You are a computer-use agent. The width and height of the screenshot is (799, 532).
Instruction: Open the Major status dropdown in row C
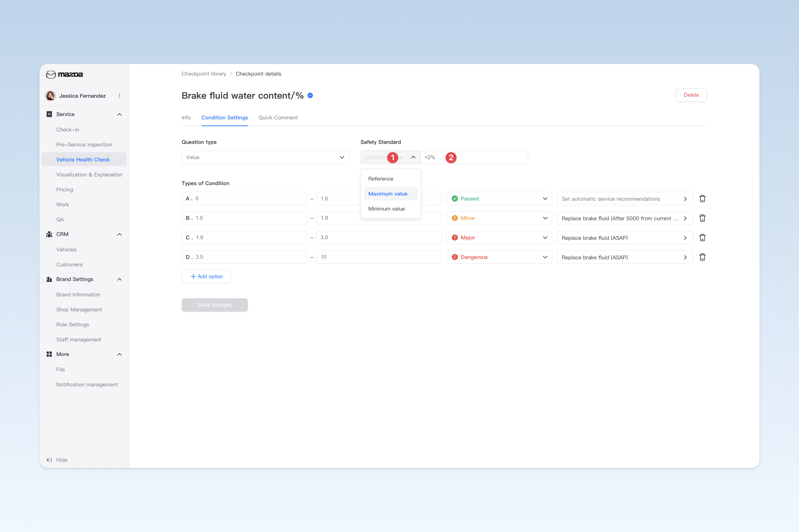(499, 238)
